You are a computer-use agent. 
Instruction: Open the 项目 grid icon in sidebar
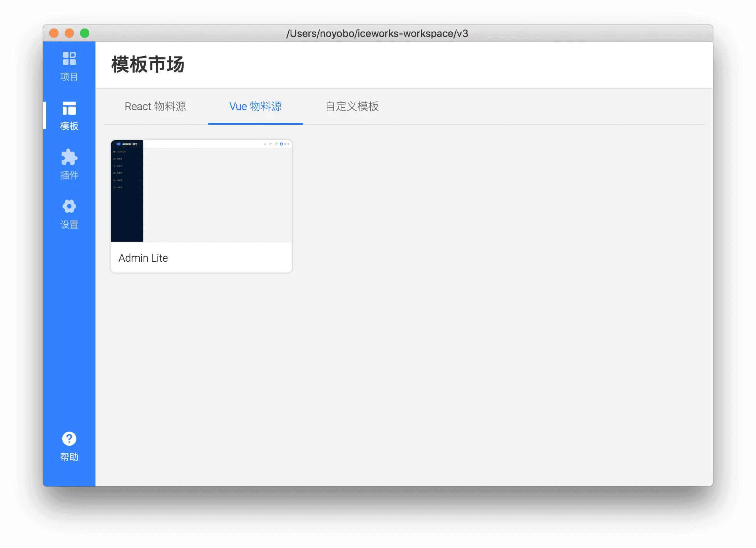[69, 58]
